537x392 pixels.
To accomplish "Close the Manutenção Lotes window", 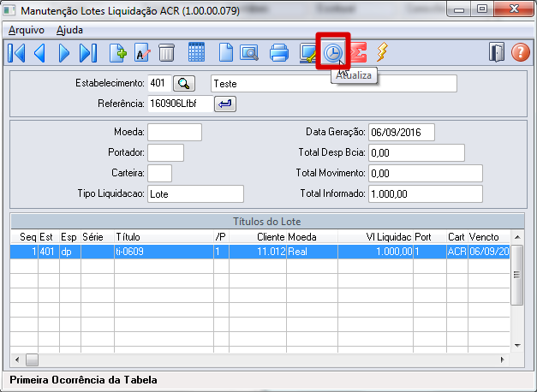I will click(514, 9).
